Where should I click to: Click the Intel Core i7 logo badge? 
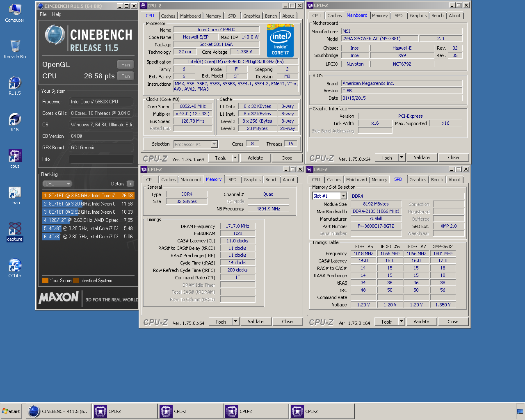coord(280,40)
